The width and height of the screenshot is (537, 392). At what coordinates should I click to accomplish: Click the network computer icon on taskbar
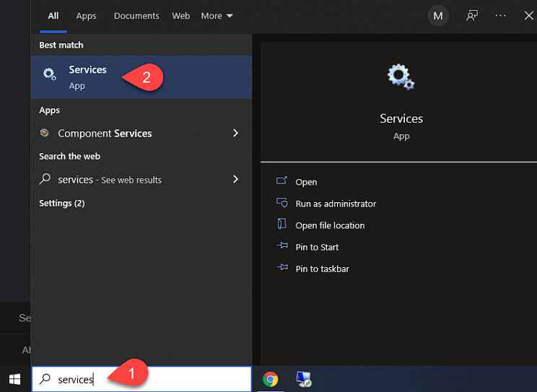point(304,379)
